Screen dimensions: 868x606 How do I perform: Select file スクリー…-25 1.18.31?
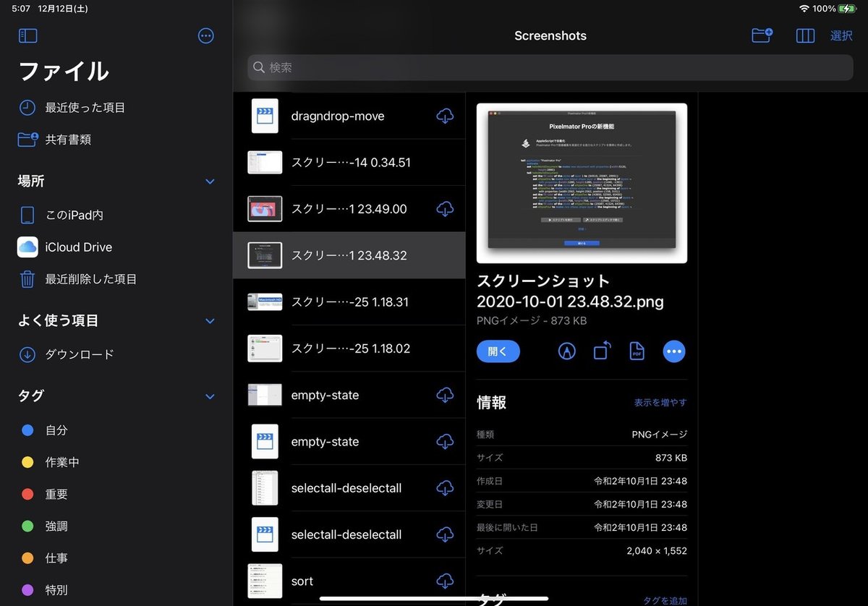349,302
